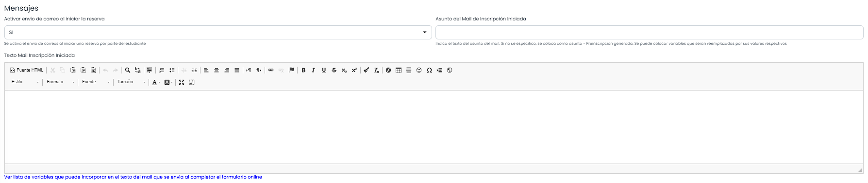Click Paste from Word icon
868x183 pixels.
93,70
